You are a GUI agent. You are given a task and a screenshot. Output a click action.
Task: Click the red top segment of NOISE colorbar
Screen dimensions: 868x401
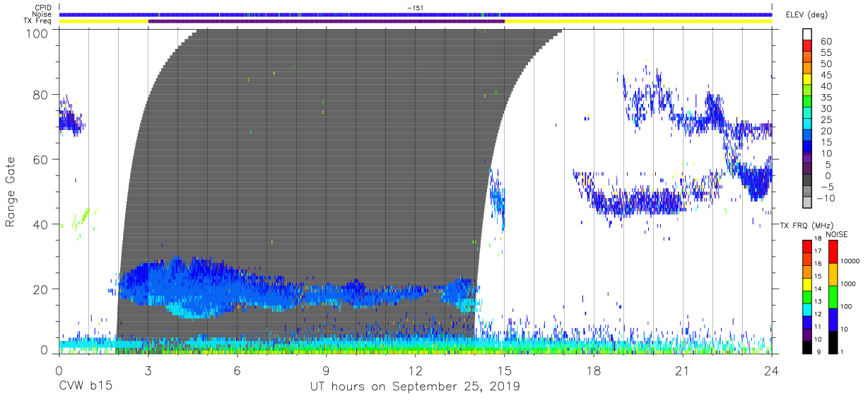(832, 252)
